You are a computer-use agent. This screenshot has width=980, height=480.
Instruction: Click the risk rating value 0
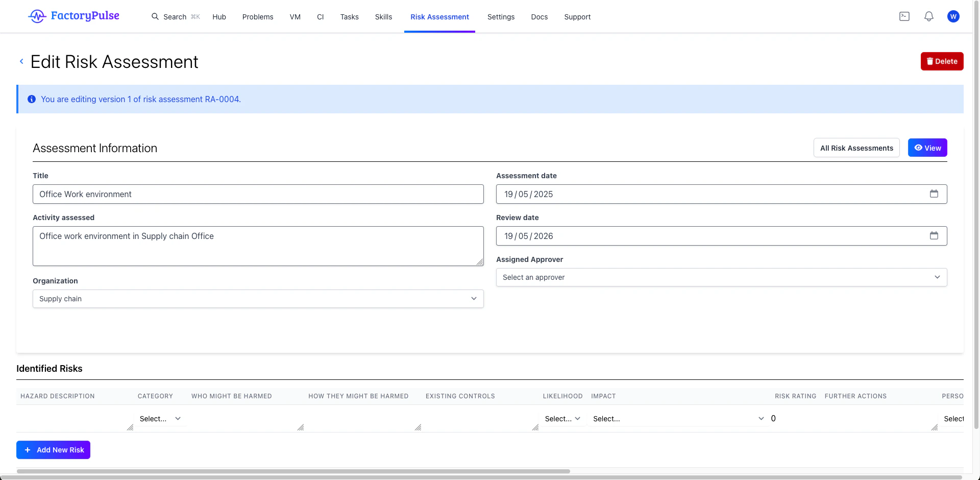773,418
